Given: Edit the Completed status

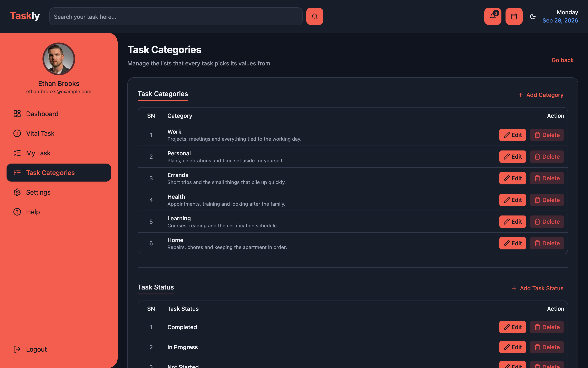Looking at the screenshot, I should click(512, 327).
